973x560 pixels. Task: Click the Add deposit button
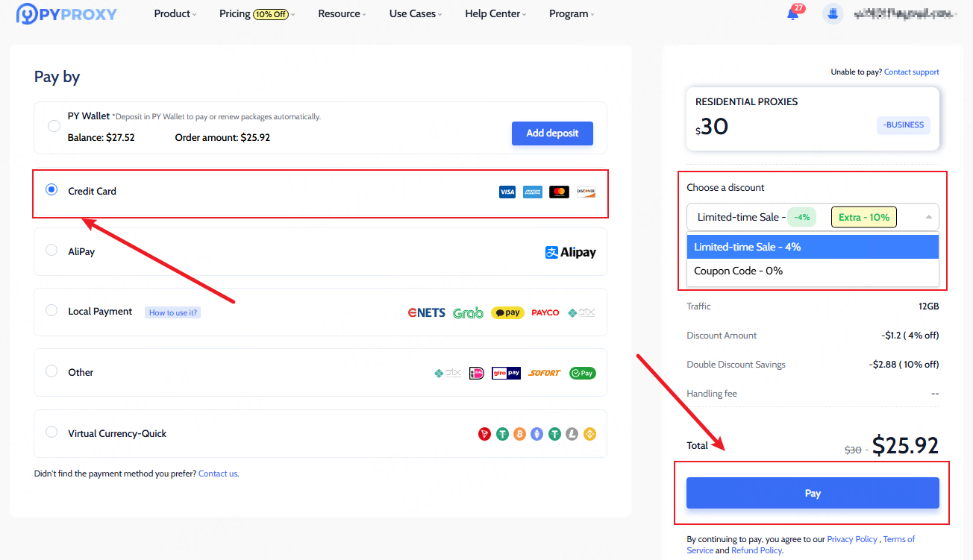click(552, 133)
